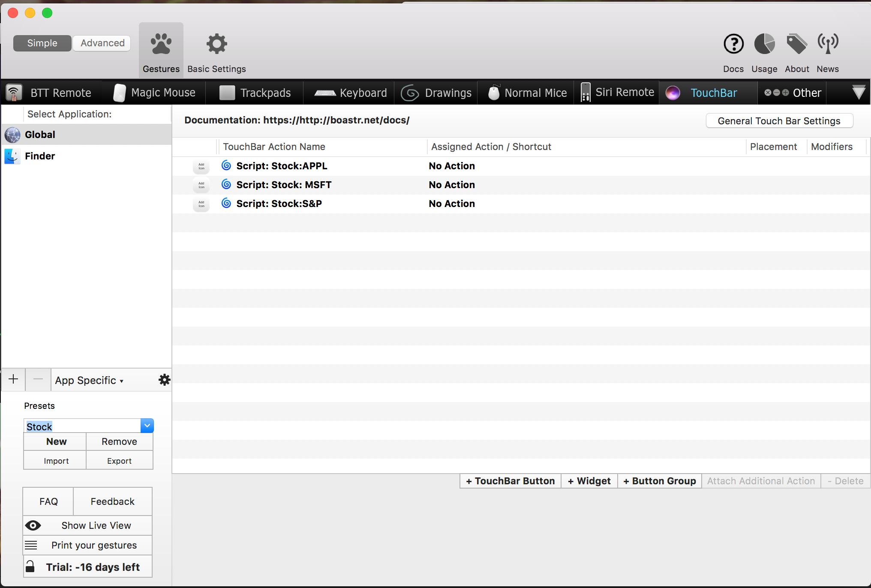Open the Feedback button

113,501
